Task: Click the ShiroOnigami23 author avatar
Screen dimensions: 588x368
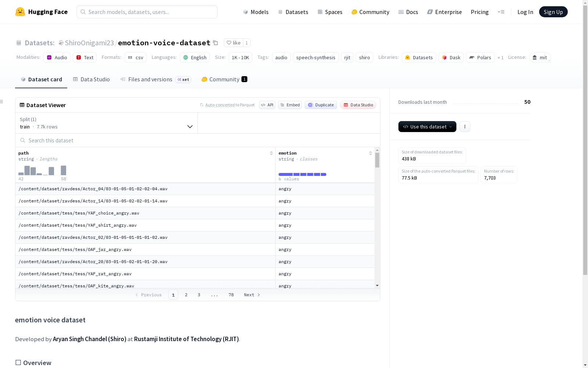Action: tap(61, 43)
